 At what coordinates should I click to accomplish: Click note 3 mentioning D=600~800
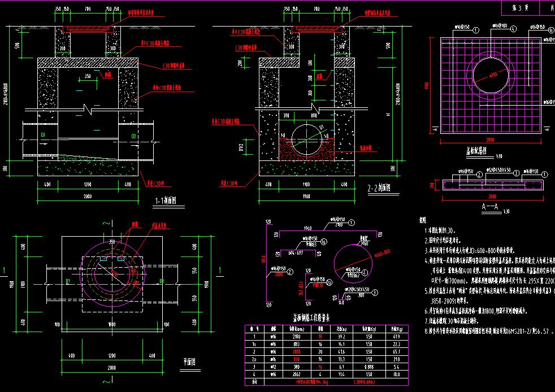coord(470,250)
